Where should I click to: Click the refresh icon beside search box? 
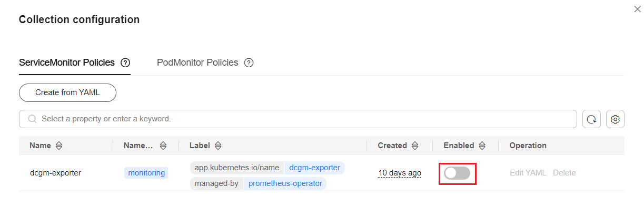coord(591,119)
